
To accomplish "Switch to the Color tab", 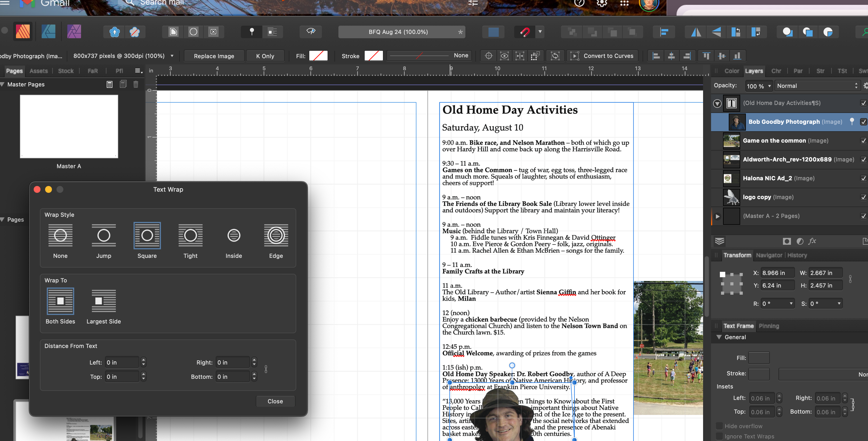I will tap(732, 71).
